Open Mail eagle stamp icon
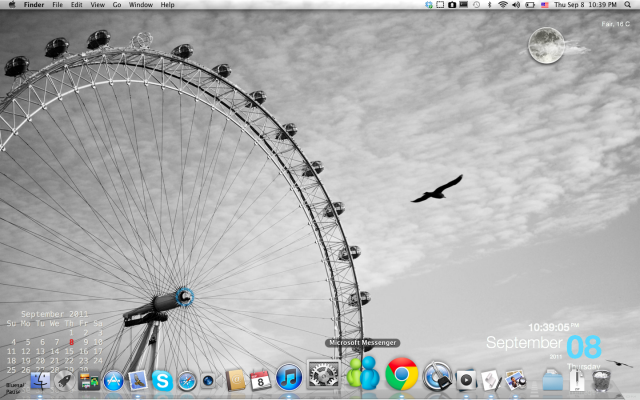The width and height of the screenshot is (640, 400). pyautogui.click(x=138, y=381)
